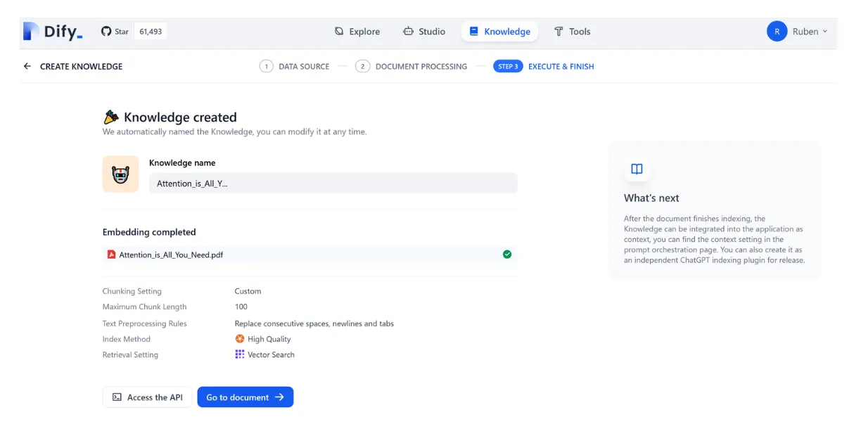Click the Go to document button

(245, 397)
